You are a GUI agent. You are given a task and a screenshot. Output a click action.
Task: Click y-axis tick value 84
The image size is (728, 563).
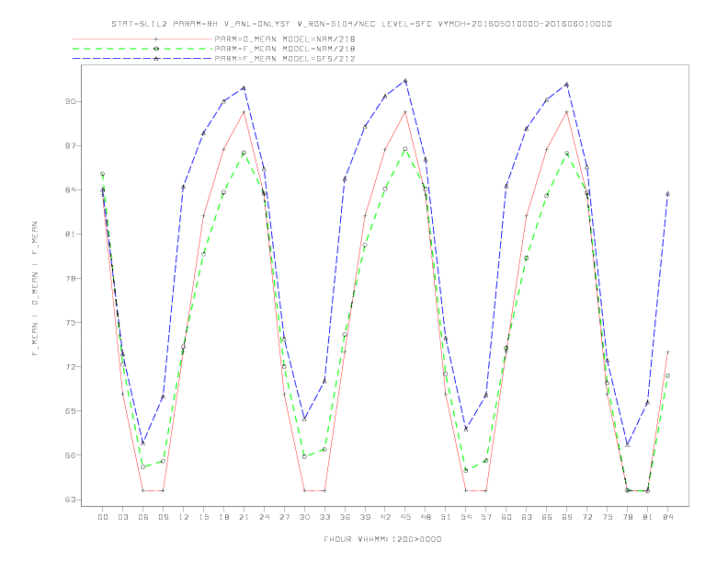pyautogui.click(x=71, y=190)
